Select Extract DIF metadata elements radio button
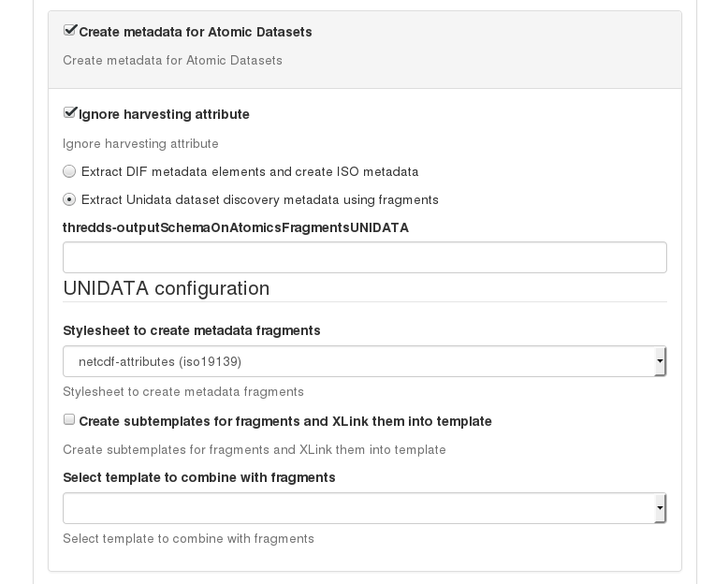The height and width of the screenshot is (584, 728). coord(69,171)
